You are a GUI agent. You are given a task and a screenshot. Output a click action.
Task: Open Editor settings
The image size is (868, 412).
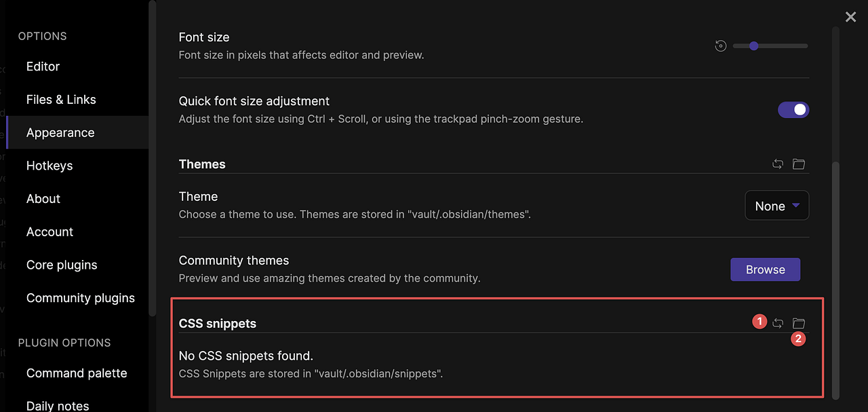42,66
